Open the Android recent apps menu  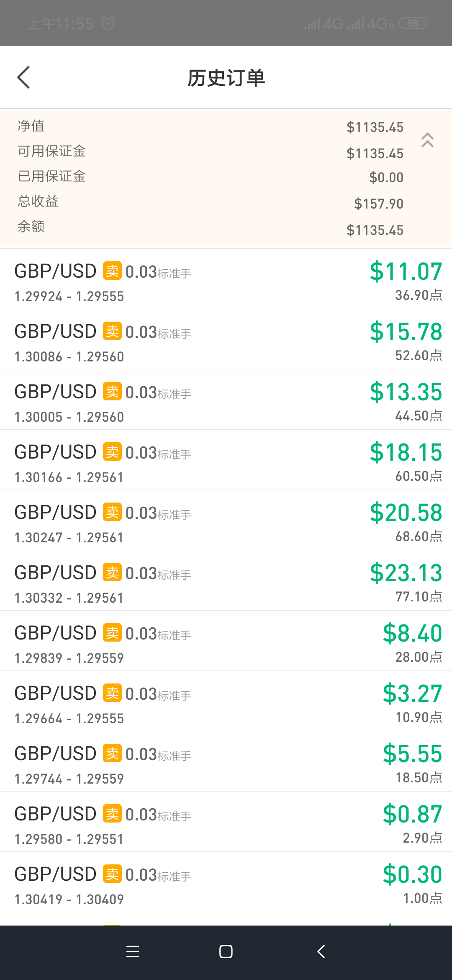point(133,952)
